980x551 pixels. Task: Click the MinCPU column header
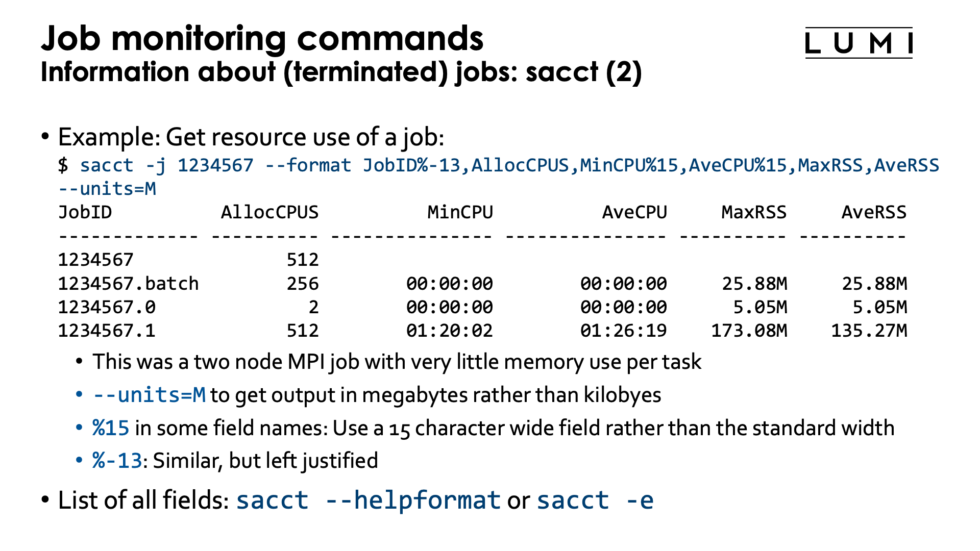460,212
